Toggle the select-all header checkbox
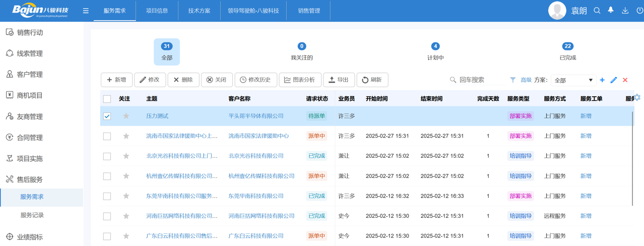 coord(107,99)
